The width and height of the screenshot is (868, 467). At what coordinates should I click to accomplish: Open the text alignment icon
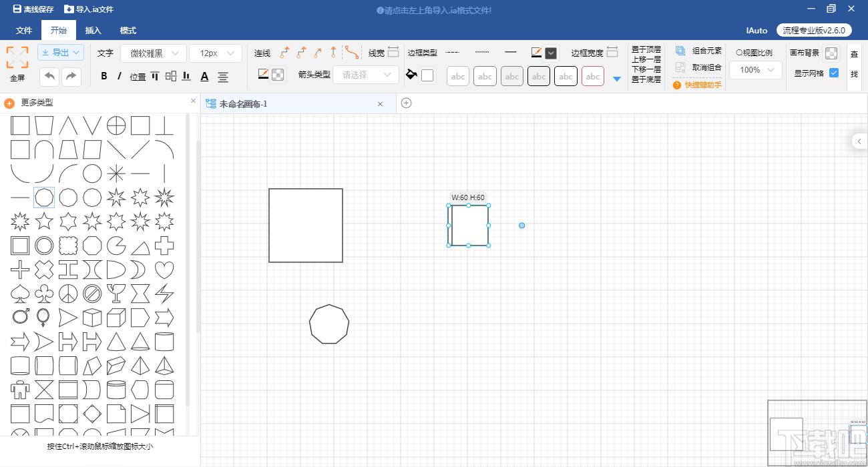pyautogui.click(x=223, y=77)
